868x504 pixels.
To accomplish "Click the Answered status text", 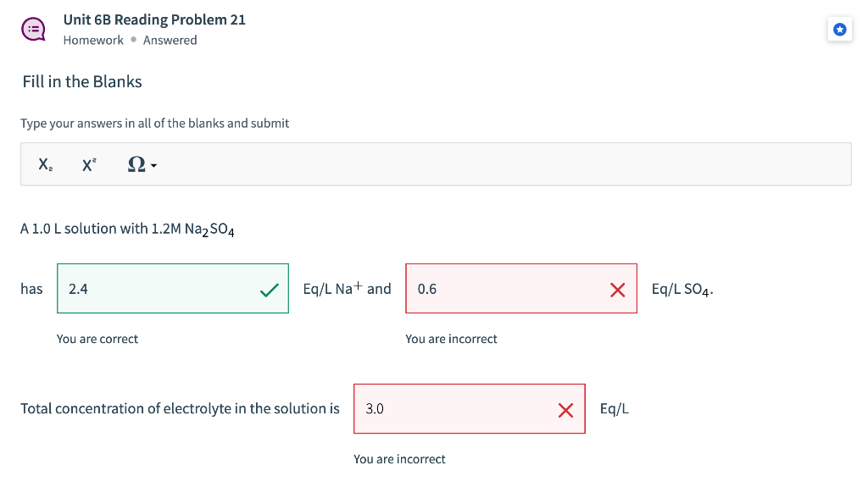I will [170, 41].
